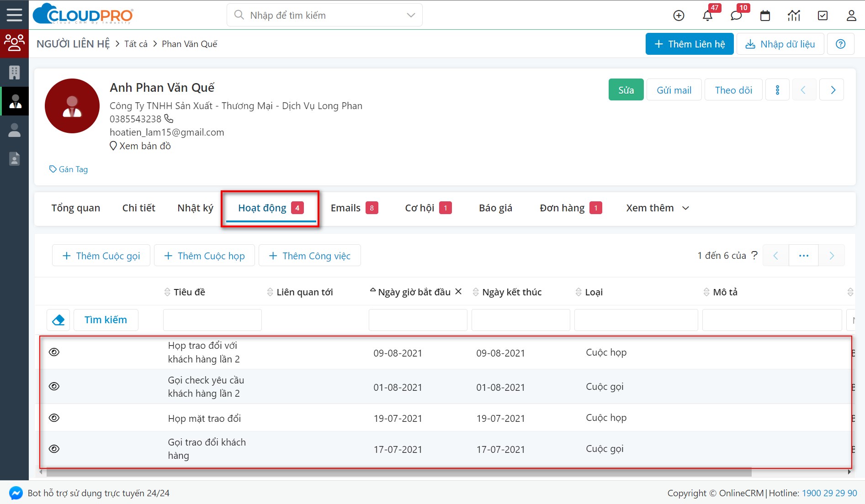Click the Nhập dữ liệu button
Screen dimensions: 865x504
(780, 44)
